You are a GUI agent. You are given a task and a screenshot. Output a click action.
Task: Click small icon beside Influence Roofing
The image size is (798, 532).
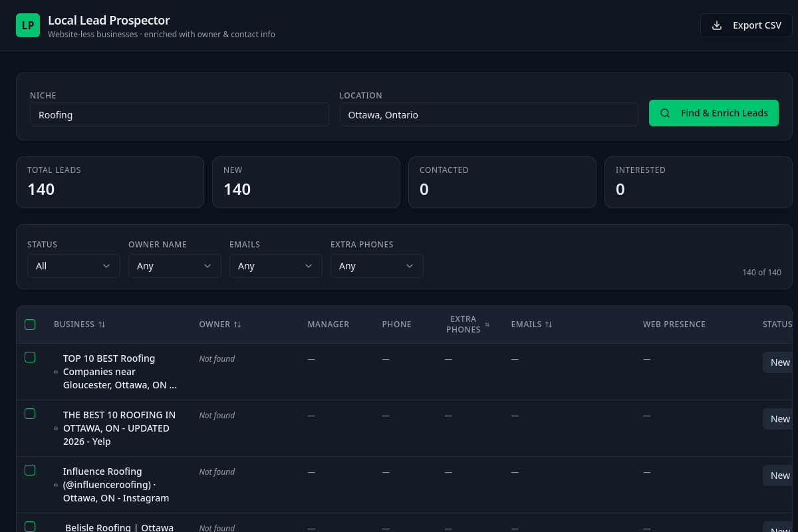[56, 485]
